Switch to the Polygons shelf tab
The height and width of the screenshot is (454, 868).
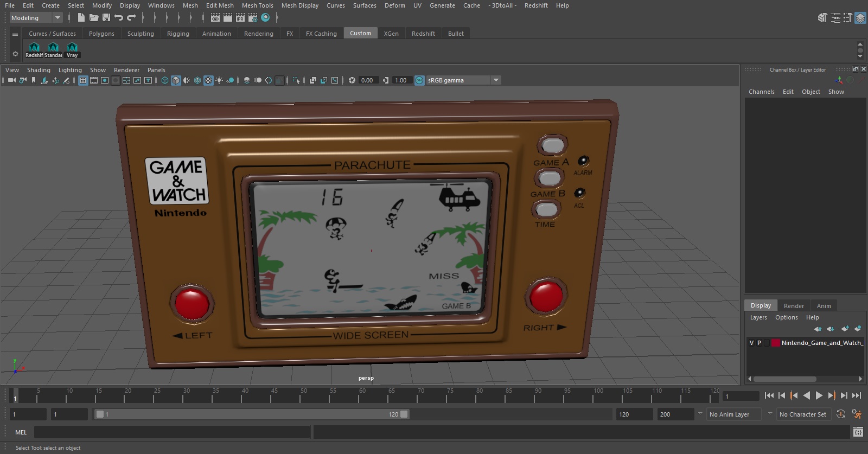click(101, 34)
